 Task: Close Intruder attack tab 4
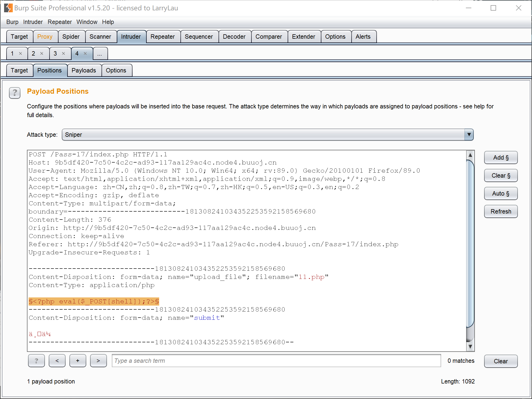click(x=85, y=54)
